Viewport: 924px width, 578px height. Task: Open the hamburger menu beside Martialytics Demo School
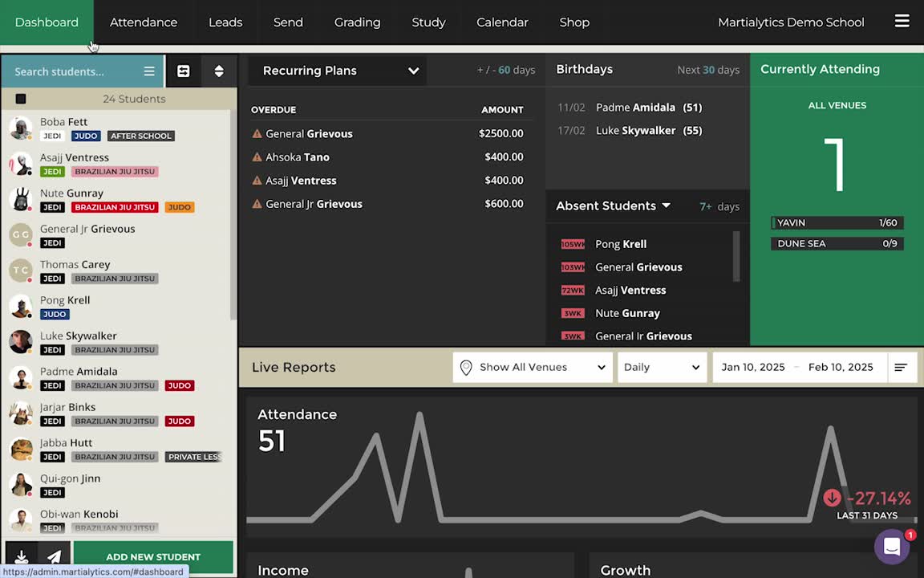[902, 21]
